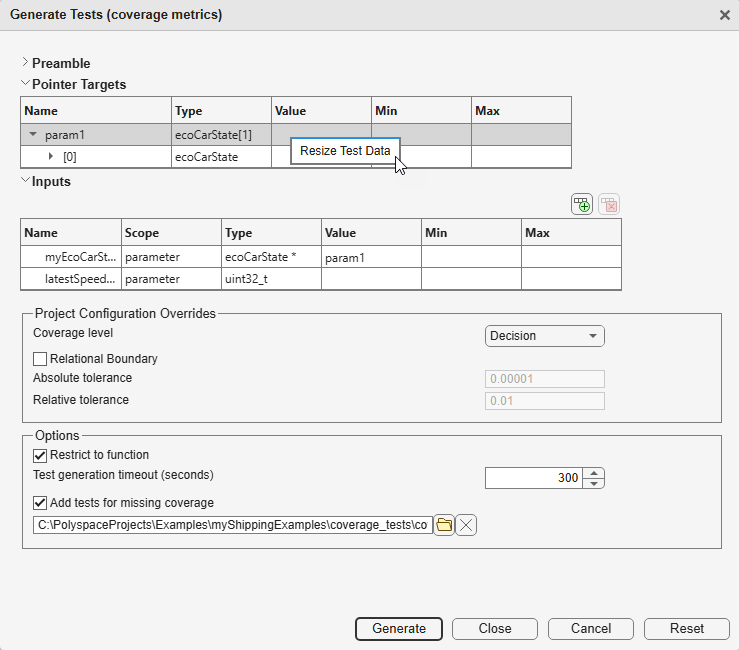This screenshot has width=739, height=650.
Task: Open the Coverage level Decision dropdown
Action: 545,336
